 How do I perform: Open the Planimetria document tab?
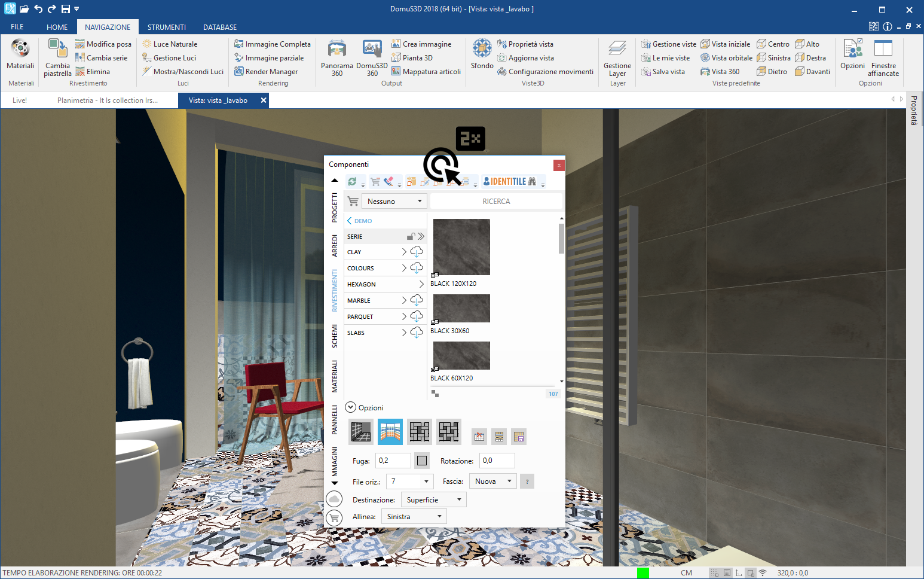108,100
